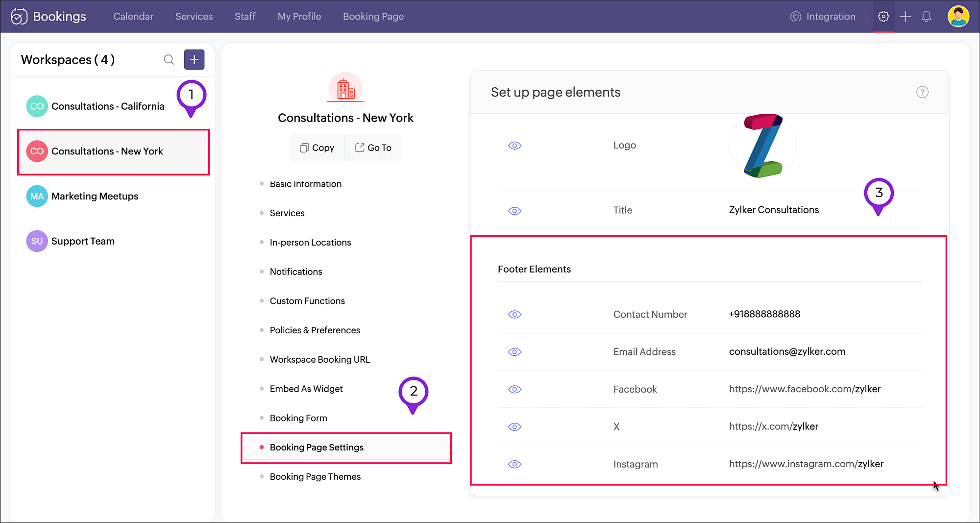Toggle visibility of Email Address element

pyautogui.click(x=514, y=352)
